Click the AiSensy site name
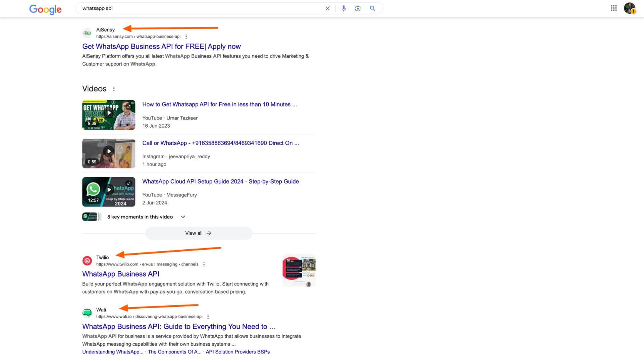 pyautogui.click(x=105, y=30)
